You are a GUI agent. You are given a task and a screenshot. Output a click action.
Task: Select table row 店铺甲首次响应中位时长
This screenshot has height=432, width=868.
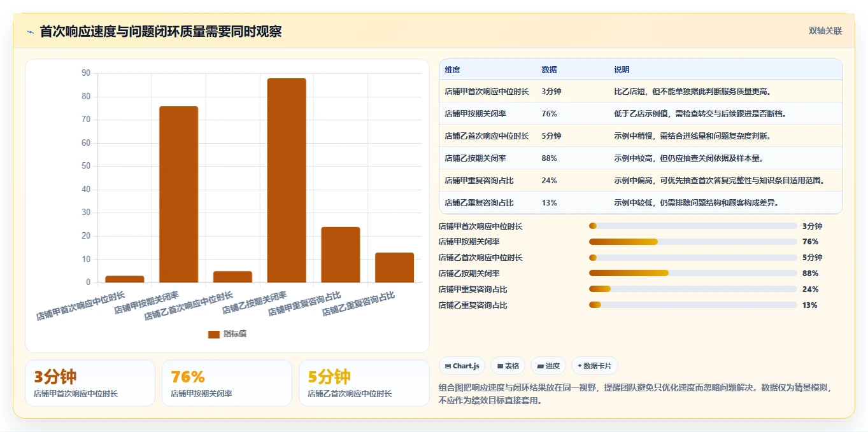[641, 91]
